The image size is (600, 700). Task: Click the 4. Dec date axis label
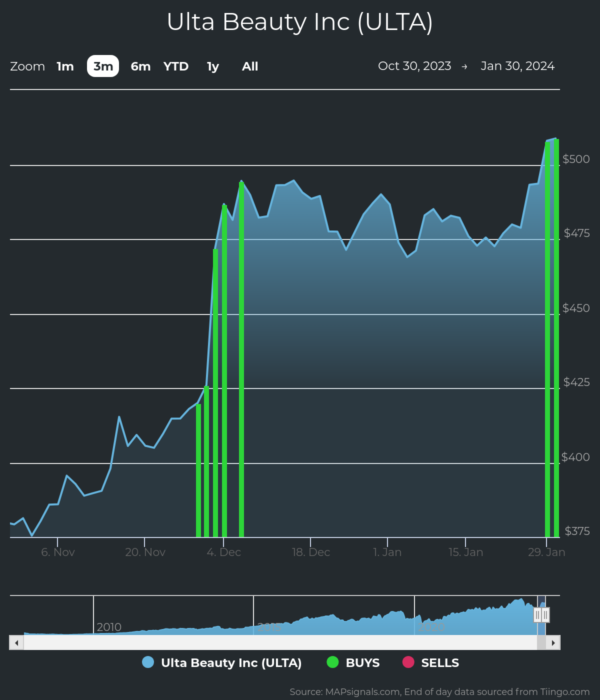tap(224, 552)
